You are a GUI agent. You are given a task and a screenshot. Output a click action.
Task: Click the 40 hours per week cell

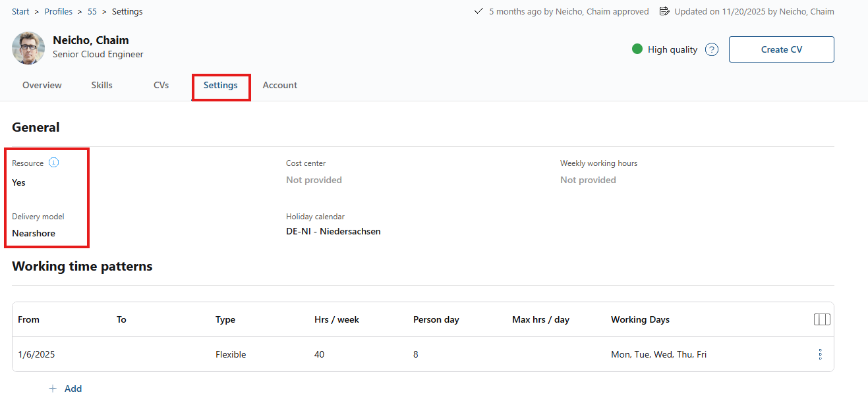coord(320,354)
